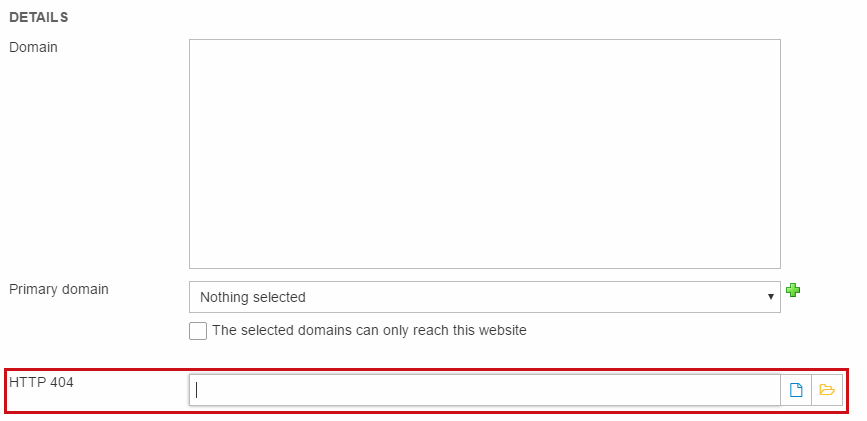
Task: Click the Domain field label
Action: pyautogui.click(x=33, y=47)
